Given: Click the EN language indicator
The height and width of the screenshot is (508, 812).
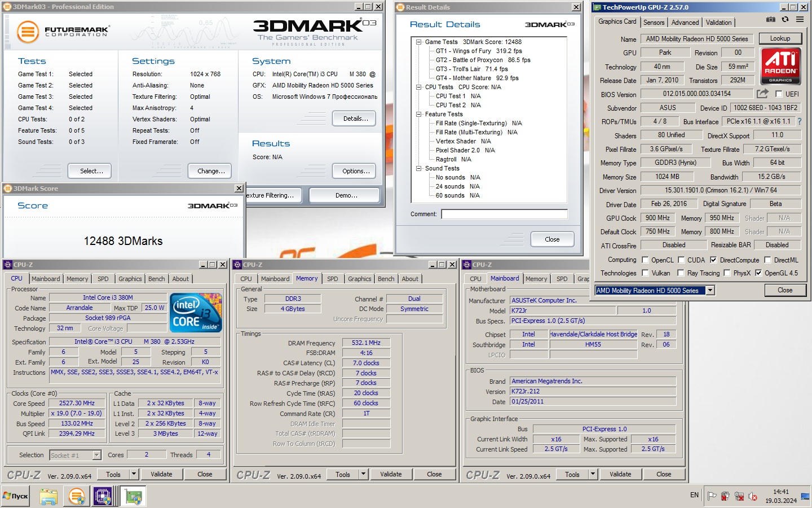Looking at the screenshot, I should (x=694, y=495).
